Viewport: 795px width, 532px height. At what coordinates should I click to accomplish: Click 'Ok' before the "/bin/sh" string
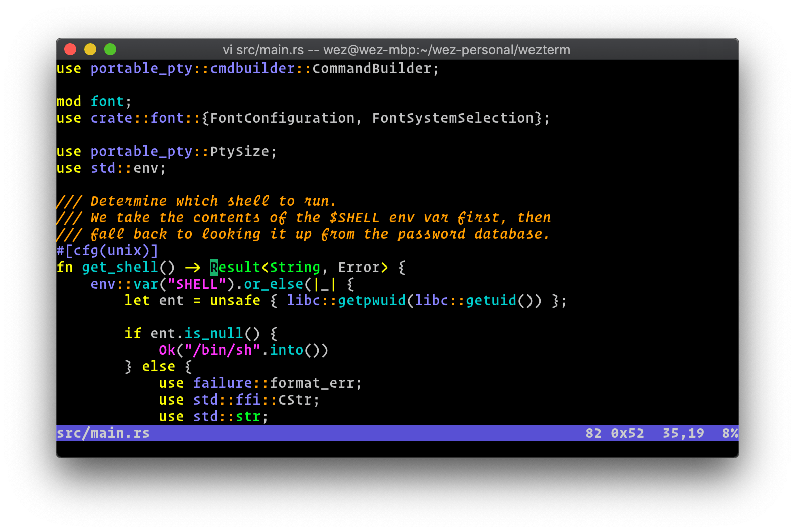[x=167, y=350]
